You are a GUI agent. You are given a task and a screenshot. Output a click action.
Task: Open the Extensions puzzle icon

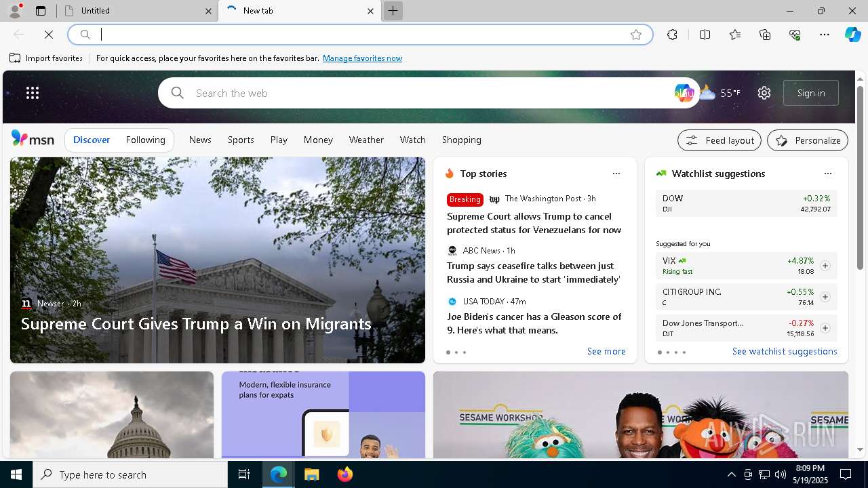coord(672,35)
